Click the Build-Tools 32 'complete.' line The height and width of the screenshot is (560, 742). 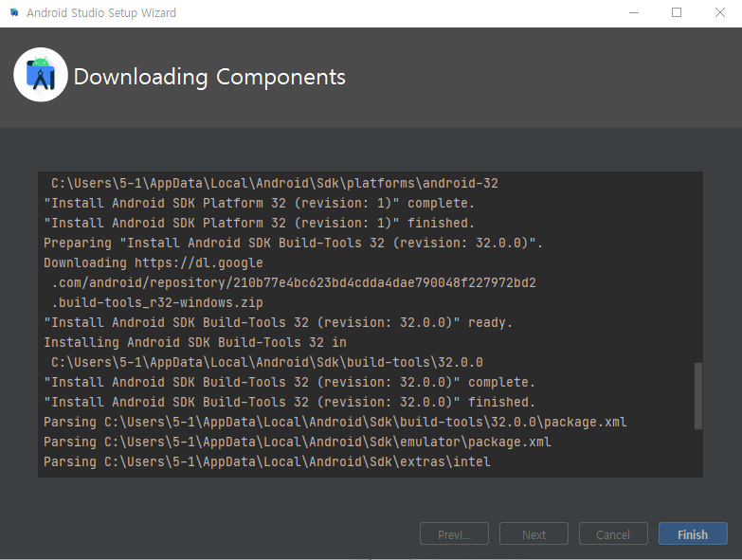pos(290,382)
